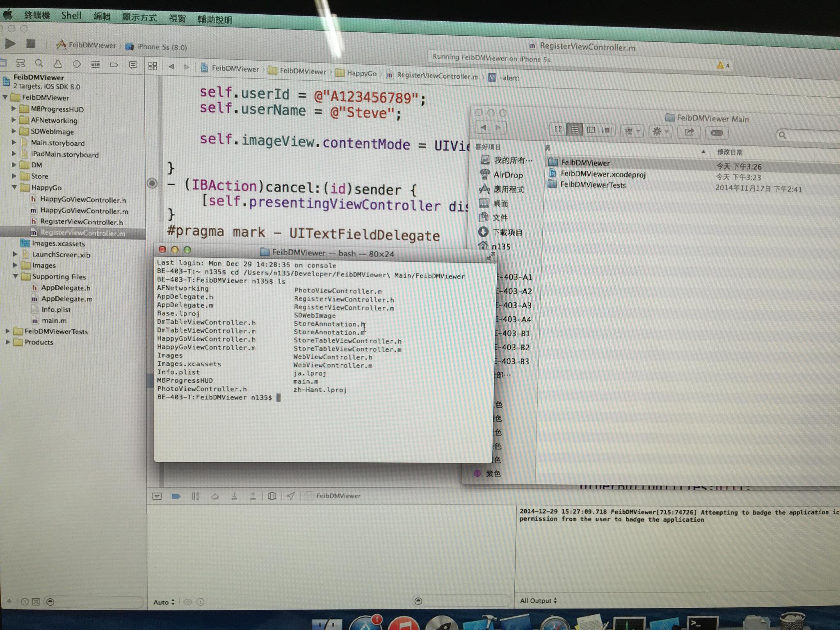Open the issue navigator warning icon
This screenshot has height=630, width=840.
click(58, 64)
